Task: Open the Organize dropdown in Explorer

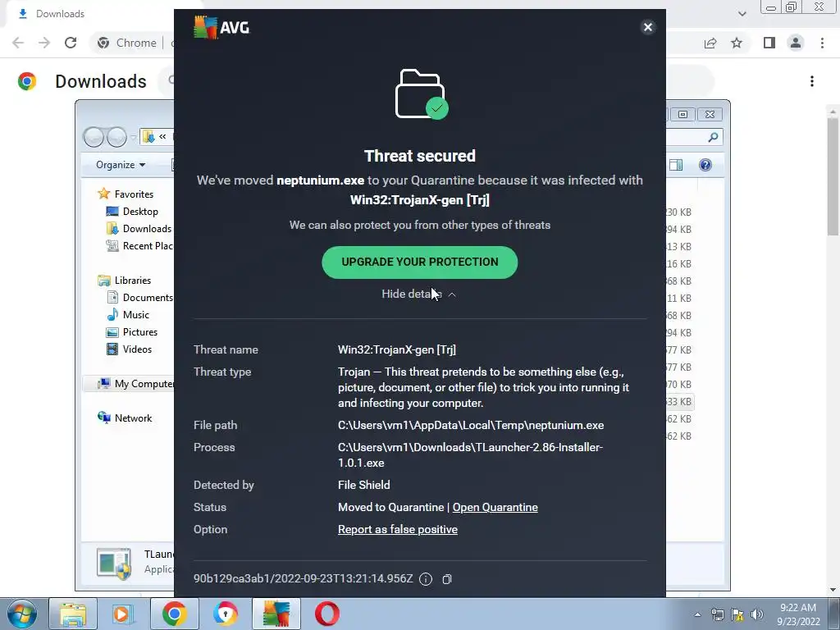Action: pos(121,164)
